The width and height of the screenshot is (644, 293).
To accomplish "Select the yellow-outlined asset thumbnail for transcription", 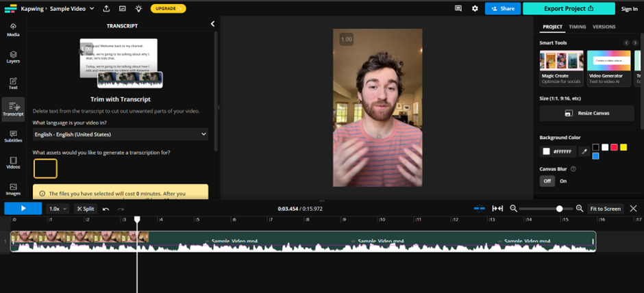I will (x=45, y=168).
